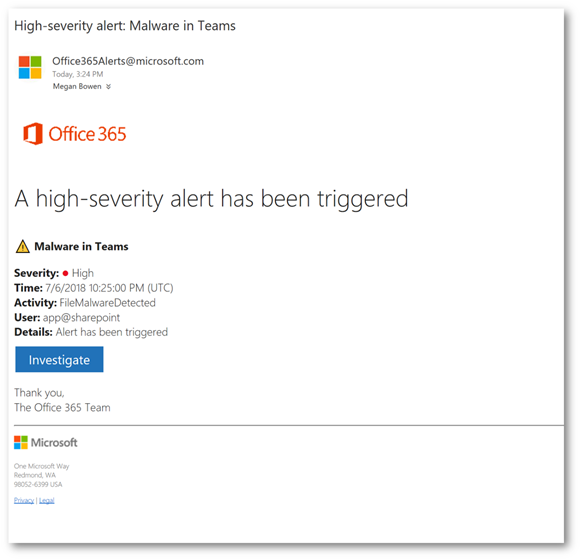The image size is (581, 560).
Task: Click the red High severity dot
Action: (x=66, y=274)
